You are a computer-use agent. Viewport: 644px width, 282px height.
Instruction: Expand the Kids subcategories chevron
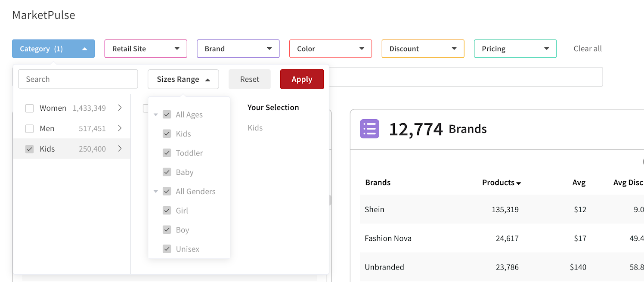coord(120,149)
